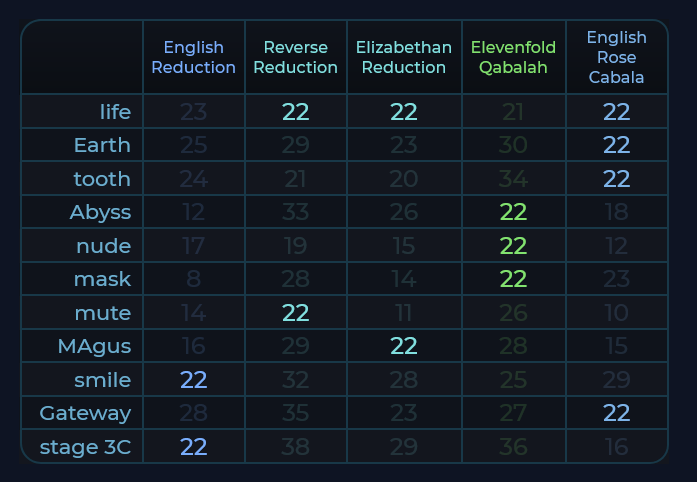Click the English Rose Cabala header
697x482 pixels.
click(x=617, y=57)
